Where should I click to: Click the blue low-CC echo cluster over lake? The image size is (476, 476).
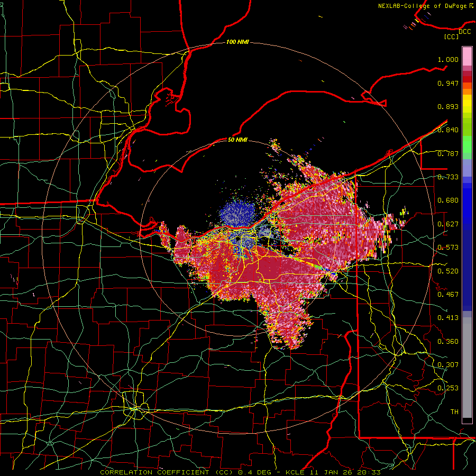pos(237,213)
